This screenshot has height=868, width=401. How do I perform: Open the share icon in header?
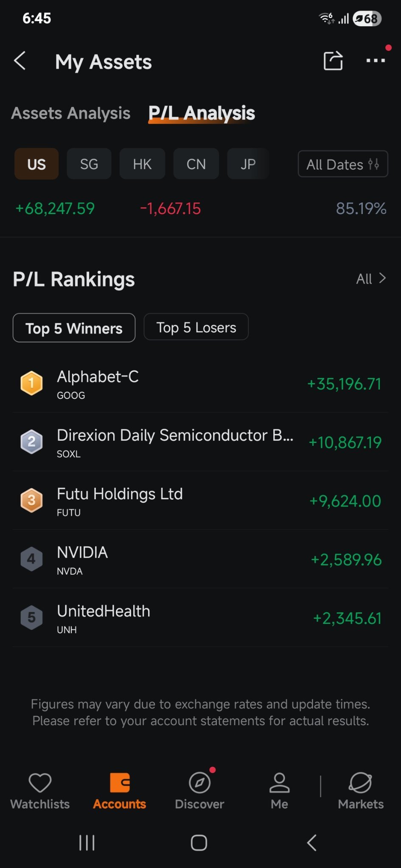[x=333, y=61]
